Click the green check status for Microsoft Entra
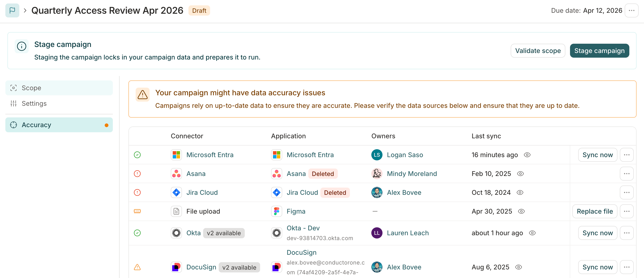The height and width of the screenshot is (278, 644). coord(137,155)
